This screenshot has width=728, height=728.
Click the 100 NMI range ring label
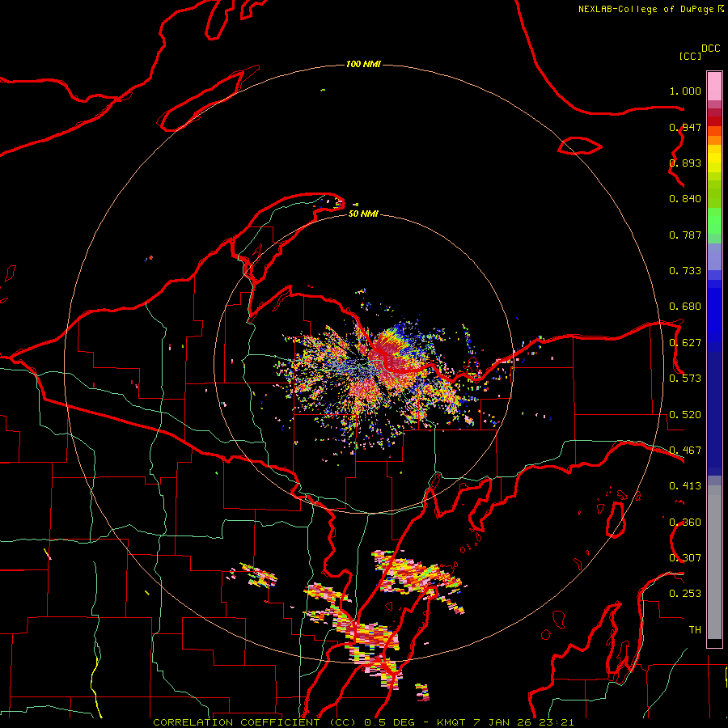tap(363, 64)
